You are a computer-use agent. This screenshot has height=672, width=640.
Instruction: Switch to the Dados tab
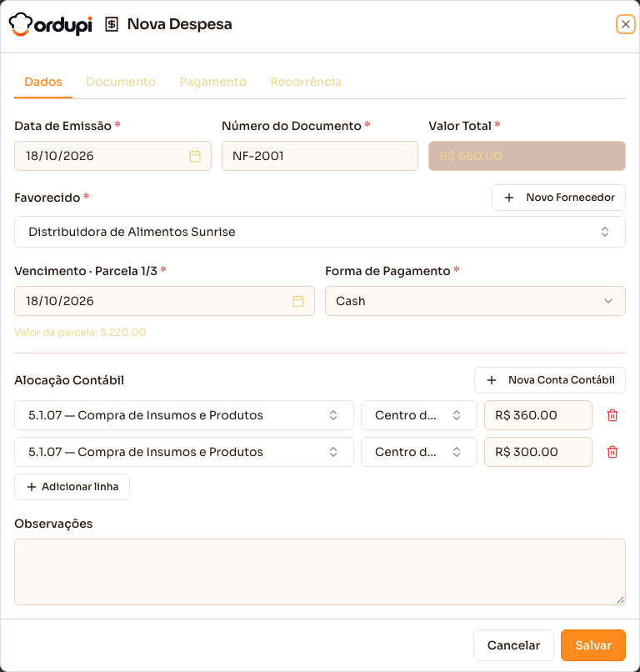point(43,82)
